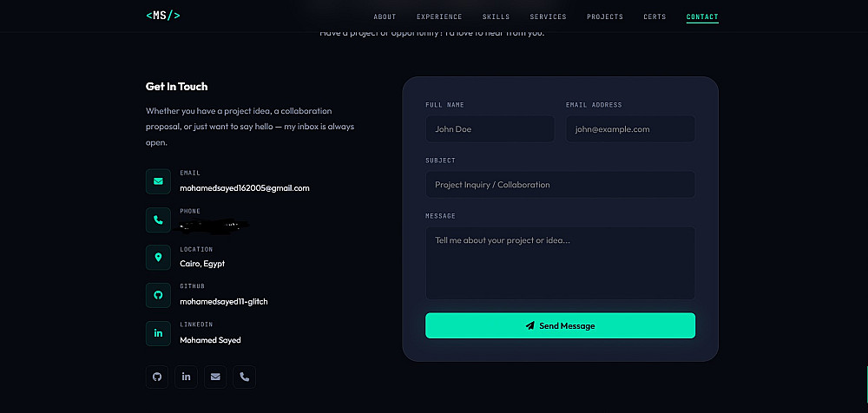The image size is (868, 413).
Task: Open GitHub from bottom social icon row
Action: pyautogui.click(x=157, y=377)
